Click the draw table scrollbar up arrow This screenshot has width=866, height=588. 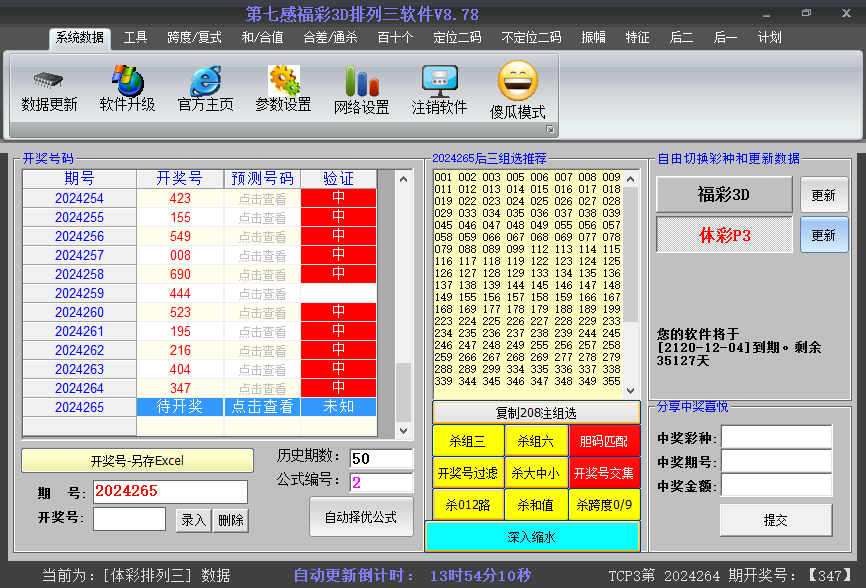coord(403,179)
